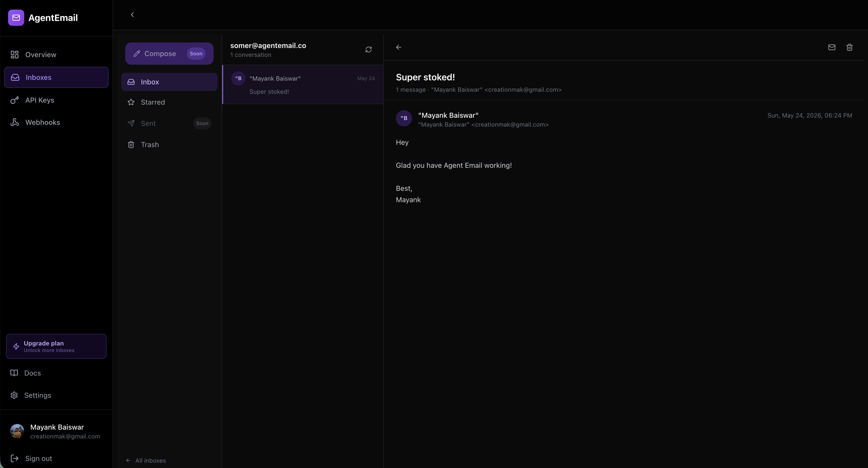Click creationmak@gmail.com in sidebar profile
This screenshot has height=468, width=868.
pos(65,436)
